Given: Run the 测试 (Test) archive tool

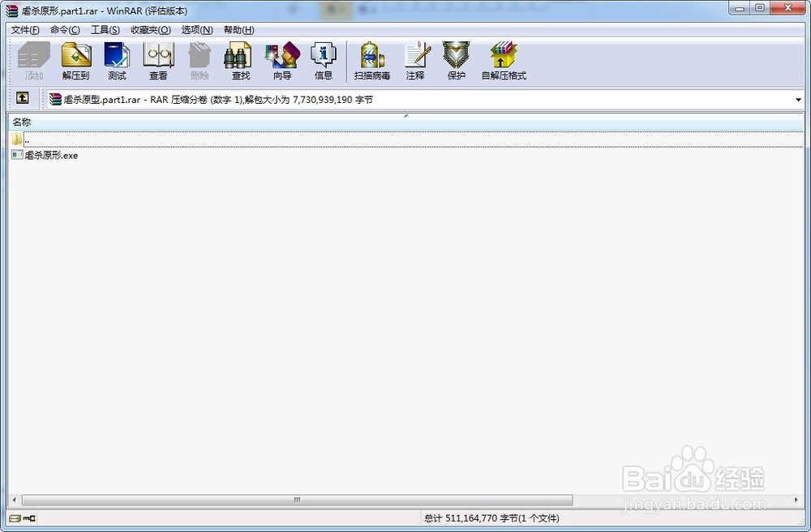Looking at the screenshot, I should coord(117,61).
